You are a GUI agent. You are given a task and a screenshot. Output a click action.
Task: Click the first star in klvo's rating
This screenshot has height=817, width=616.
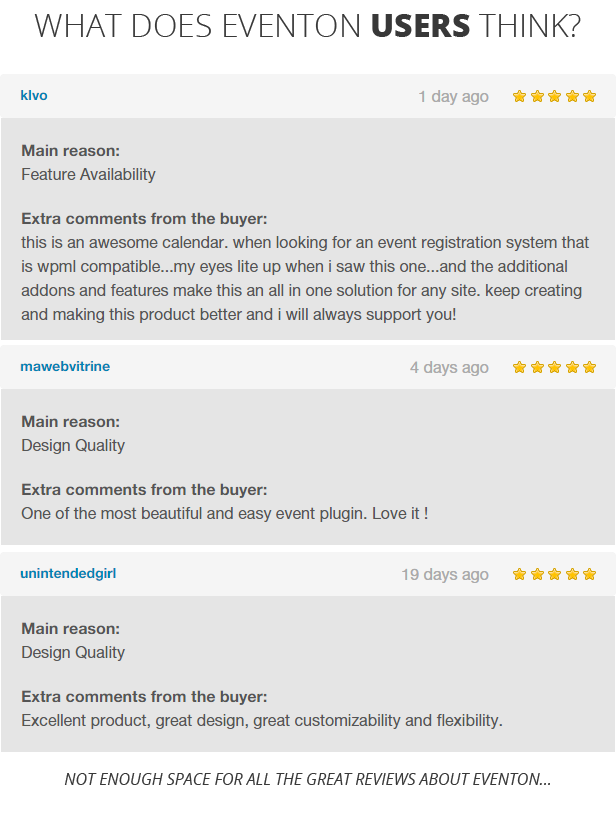(x=519, y=96)
